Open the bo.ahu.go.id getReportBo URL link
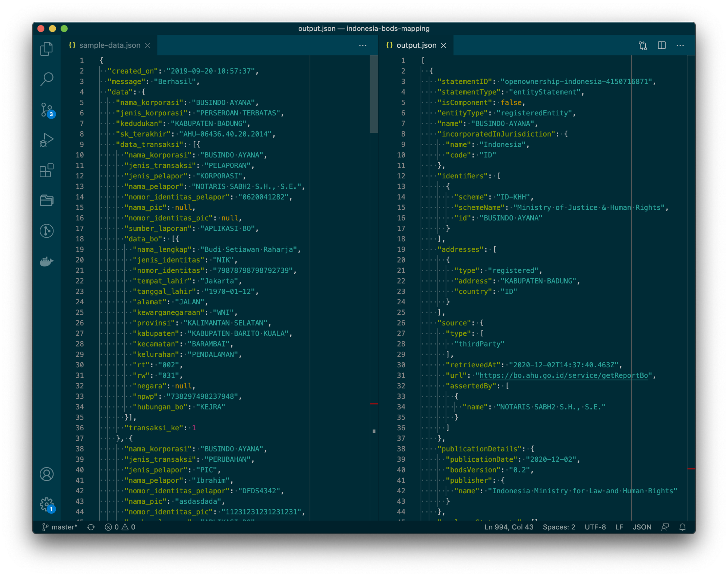728x577 pixels. point(564,375)
